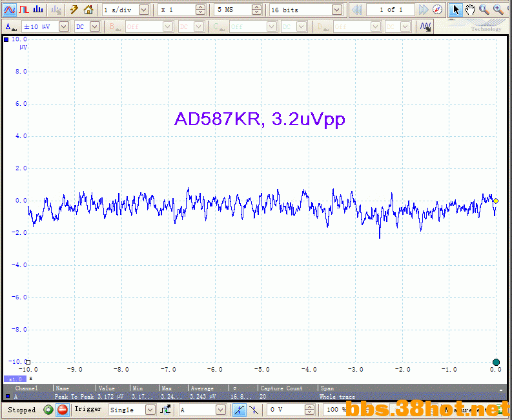
Task: Select rising edge trigger toggle
Action: pyautogui.click(x=239, y=410)
